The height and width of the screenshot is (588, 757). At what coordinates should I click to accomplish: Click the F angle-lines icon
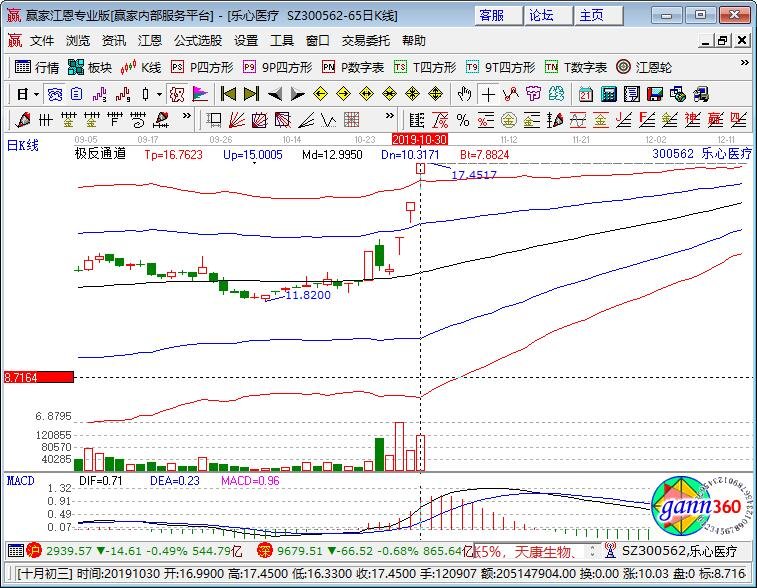[x=646, y=119]
